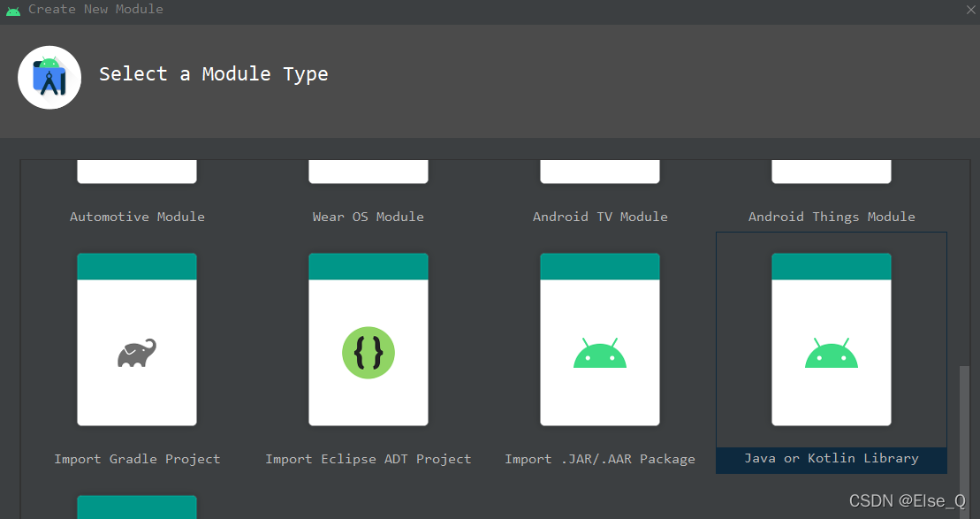Click the Java or Kotlin Library label
980x519 pixels.
pos(832,458)
